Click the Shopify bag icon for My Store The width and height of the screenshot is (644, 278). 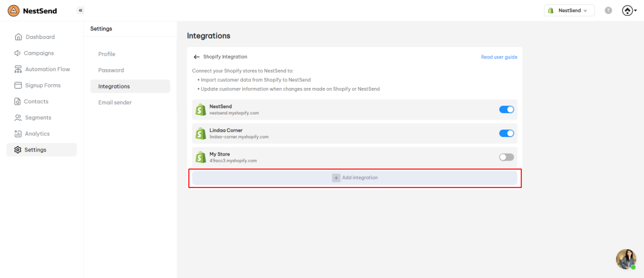click(x=201, y=157)
